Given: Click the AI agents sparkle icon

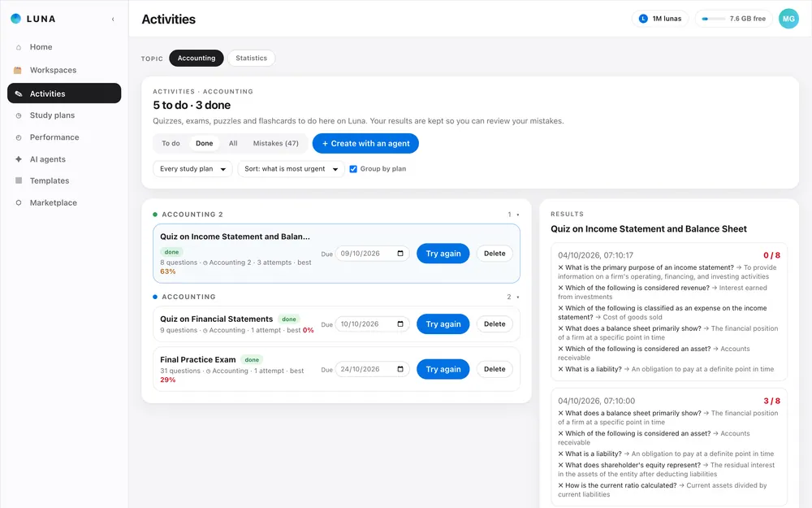Looking at the screenshot, I should (x=19, y=159).
